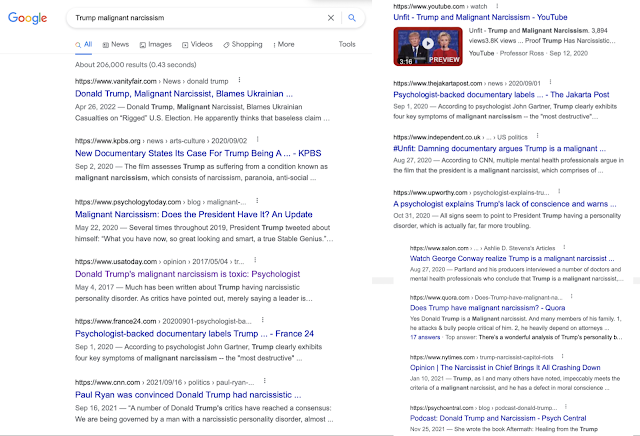Open three-dot menu beside usatoday.com result

(256, 260)
